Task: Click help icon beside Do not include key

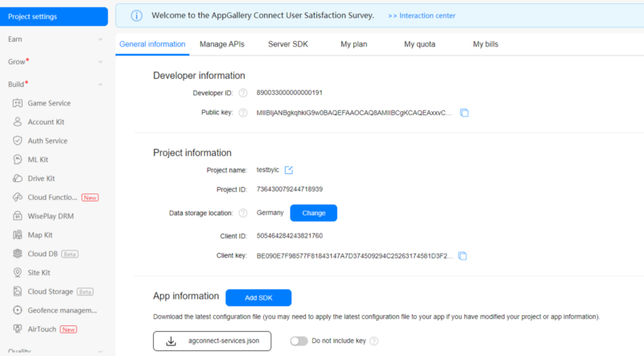Action: click(x=374, y=341)
